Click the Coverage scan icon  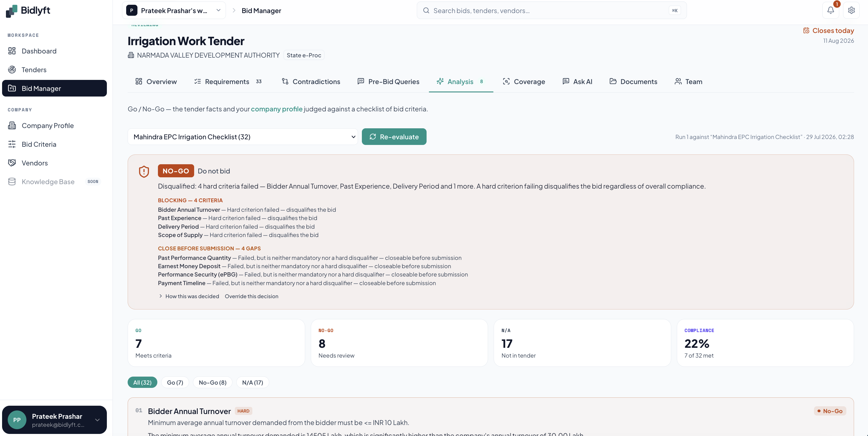point(506,81)
